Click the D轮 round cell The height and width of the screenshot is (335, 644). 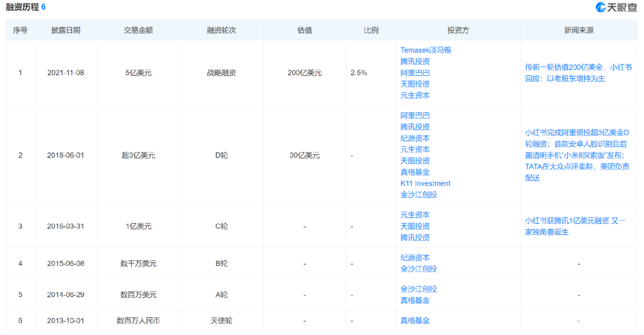click(221, 155)
